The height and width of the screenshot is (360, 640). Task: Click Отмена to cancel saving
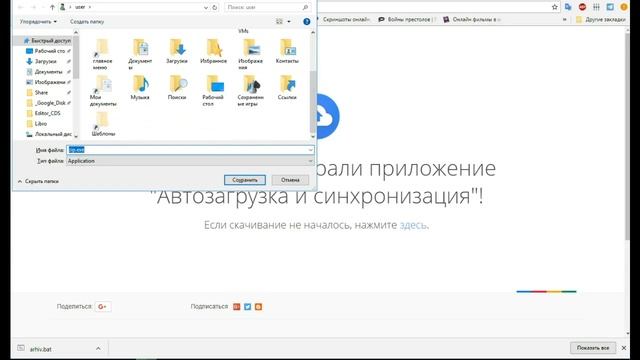(290, 180)
